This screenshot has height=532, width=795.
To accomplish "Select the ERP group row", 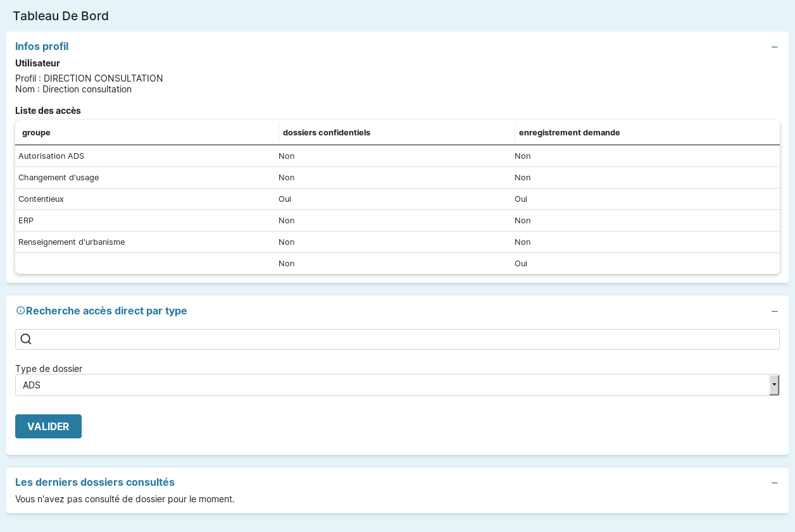I will 26,220.
